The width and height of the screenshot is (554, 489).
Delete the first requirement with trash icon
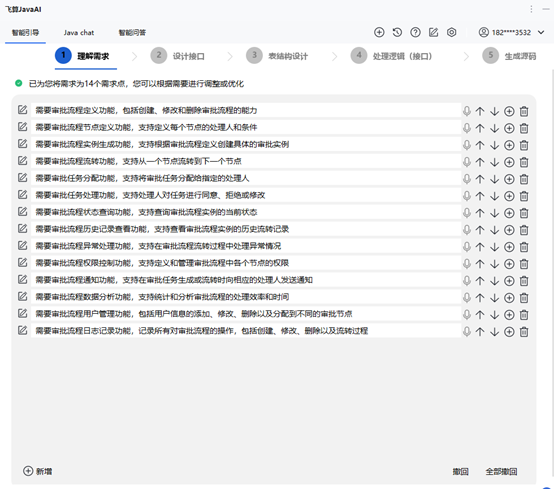coord(524,111)
